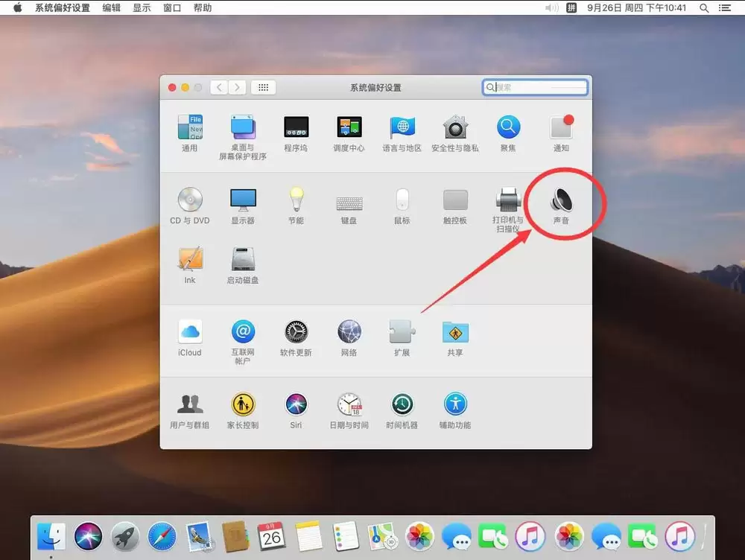Open Maps from the Dock
The height and width of the screenshot is (560, 745).
tap(382, 536)
